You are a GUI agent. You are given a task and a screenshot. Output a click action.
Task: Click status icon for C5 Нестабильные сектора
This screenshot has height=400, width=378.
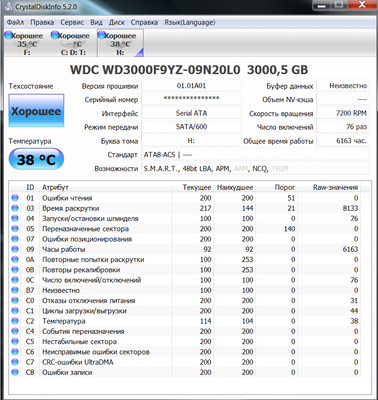click(15, 342)
